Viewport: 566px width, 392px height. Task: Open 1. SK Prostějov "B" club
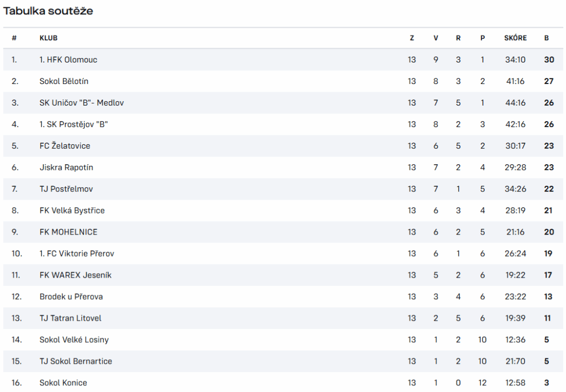(74, 124)
